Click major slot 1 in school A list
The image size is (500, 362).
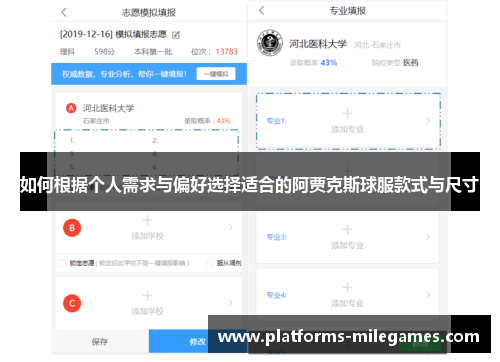click(72, 141)
